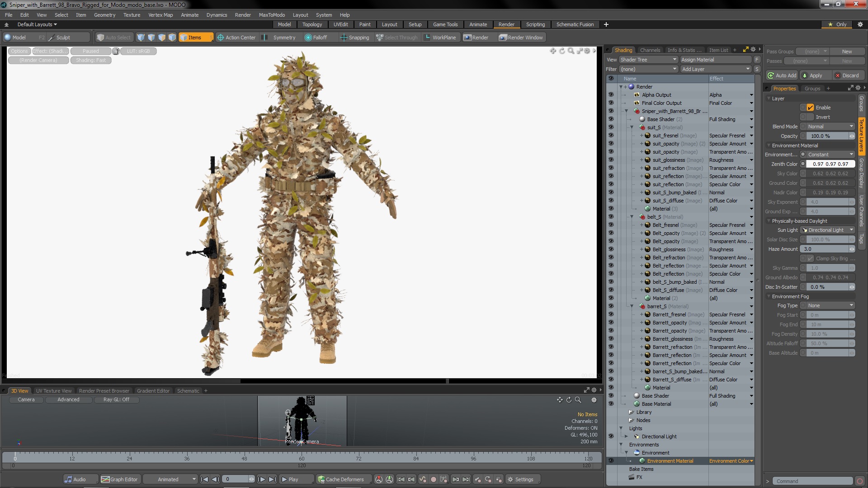Open the Dynamics menu
Screen dimensions: 868x488
(217, 15)
